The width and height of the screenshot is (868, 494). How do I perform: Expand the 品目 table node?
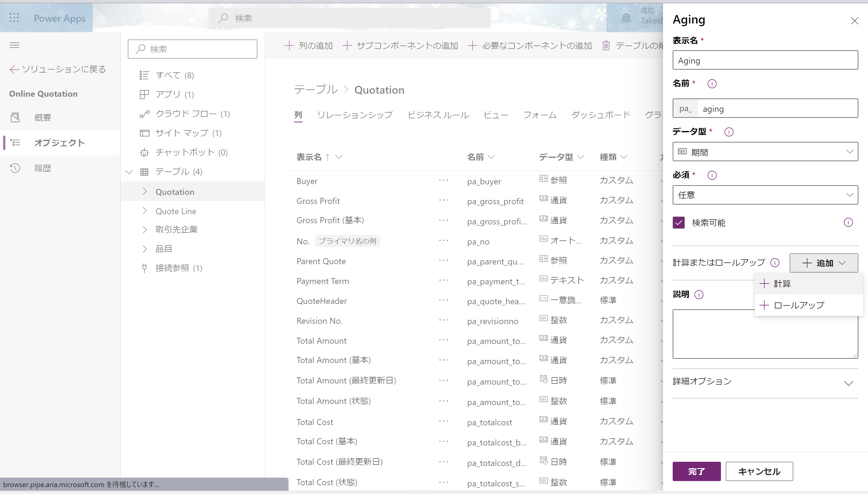[x=145, y=249]
